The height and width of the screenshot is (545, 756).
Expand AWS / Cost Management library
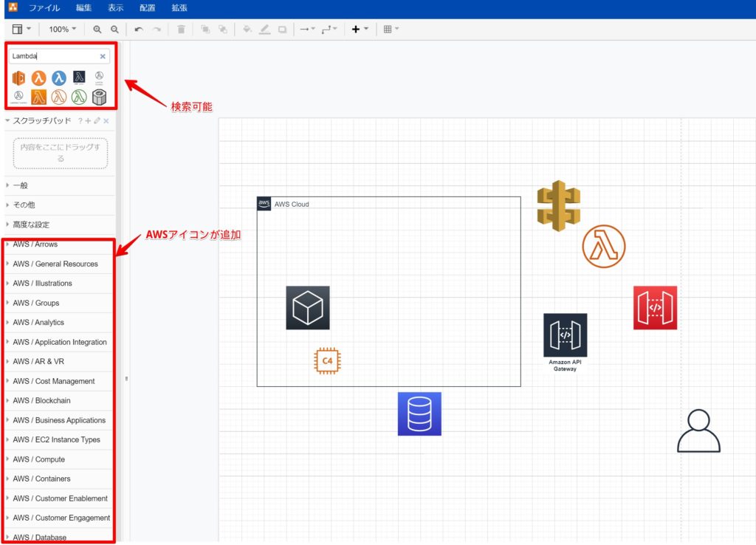point(58,381)
